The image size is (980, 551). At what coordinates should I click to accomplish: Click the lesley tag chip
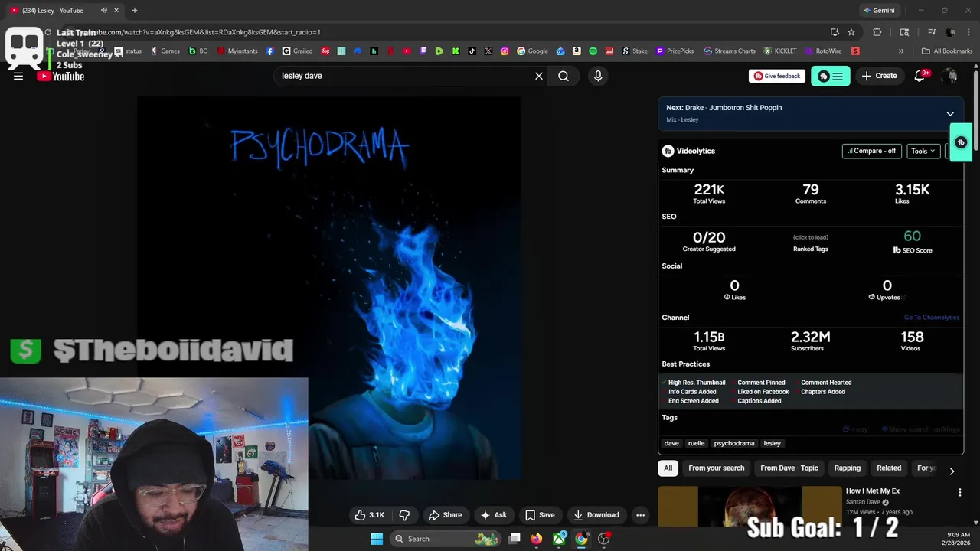[773, 443]
